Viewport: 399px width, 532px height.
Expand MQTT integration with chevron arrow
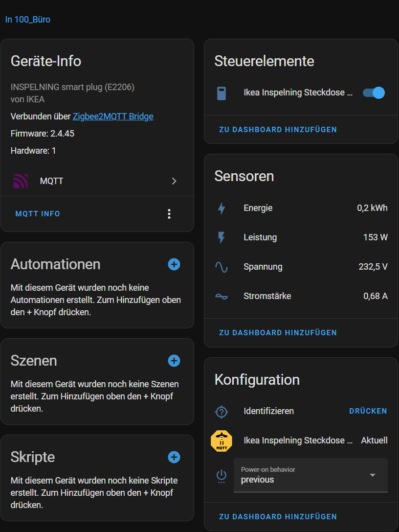(174, 181)
